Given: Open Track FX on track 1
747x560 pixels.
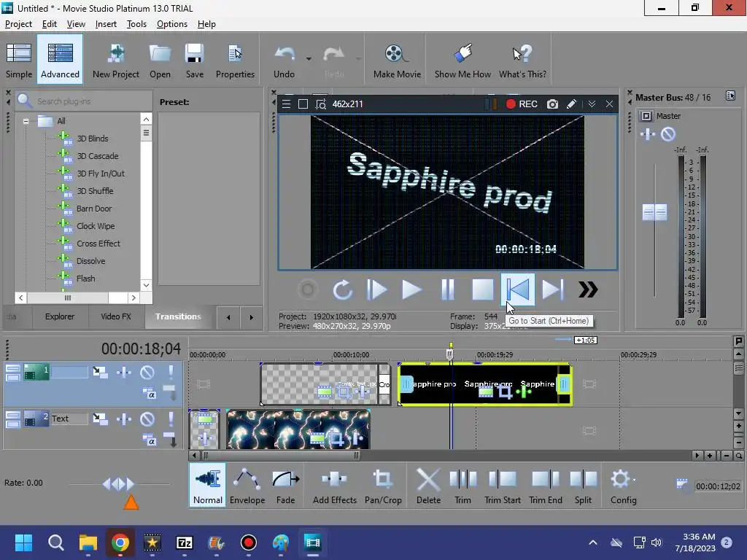Looking at the screenshot, I should tap(124, 372).
